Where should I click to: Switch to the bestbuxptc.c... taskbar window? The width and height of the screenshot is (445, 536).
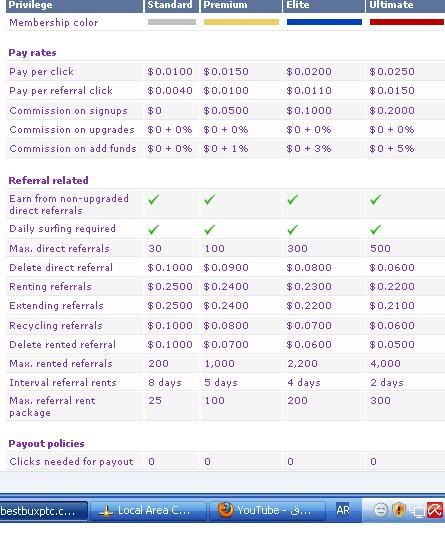point(43,511)
